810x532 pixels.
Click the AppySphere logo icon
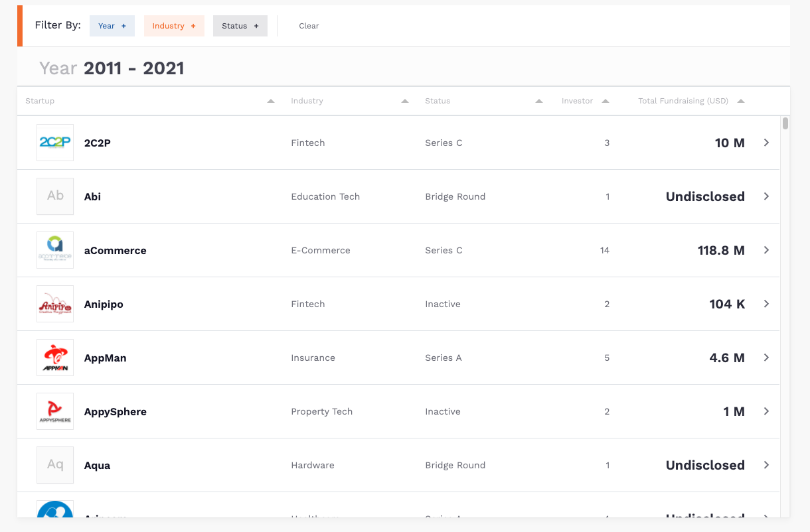[x=55, y=411]
